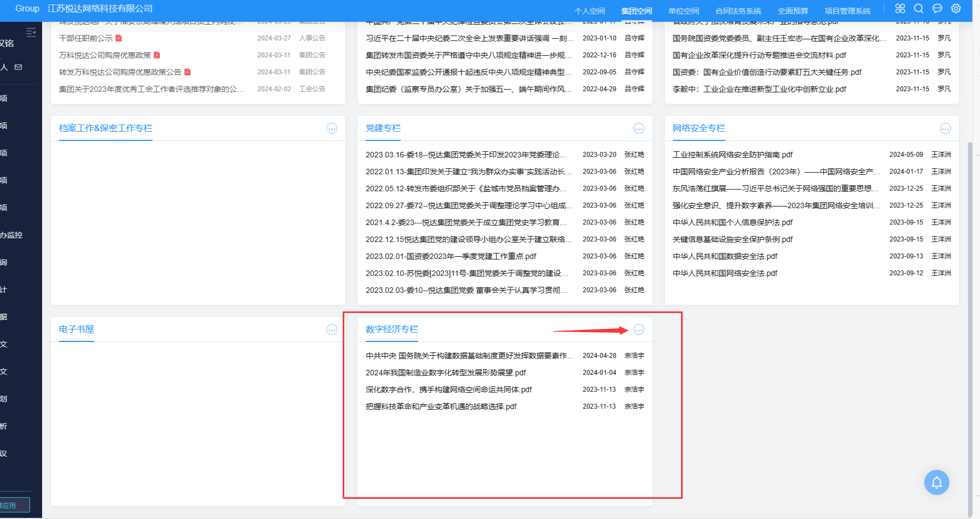Open more options for 数字经济专栏
This screenshot has height=519, width=980.
pyautogui.click(x=638, y=329)
